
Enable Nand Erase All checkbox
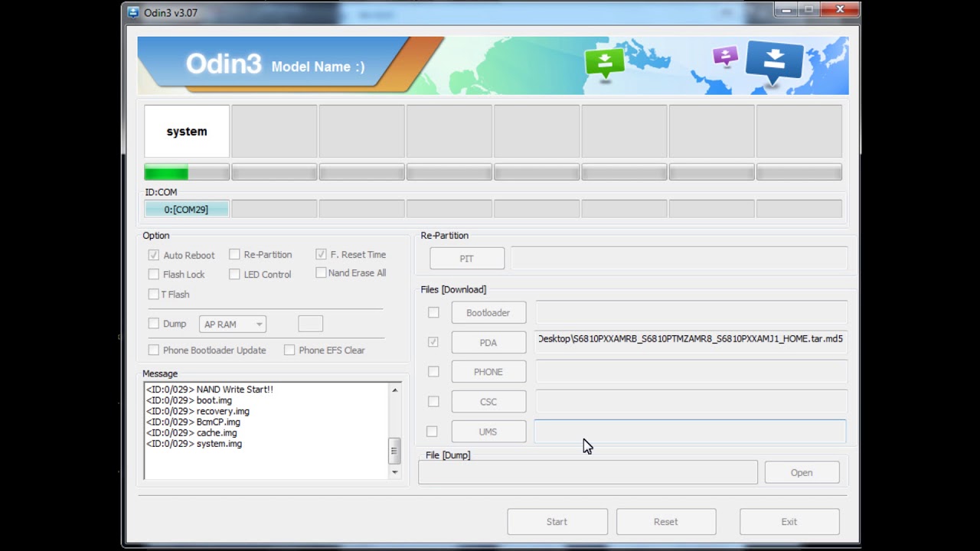(x=321, y=272)
